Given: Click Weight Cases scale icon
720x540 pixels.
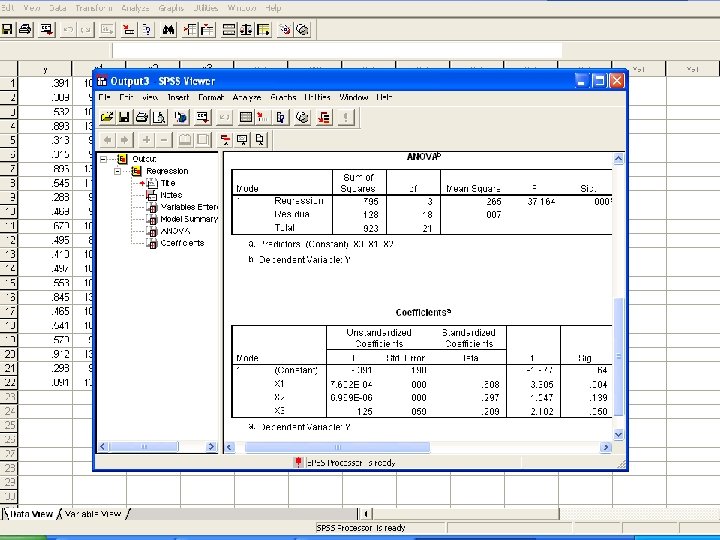Looking at the screenshot, I should pyautogui.click(x=246, y=30).
